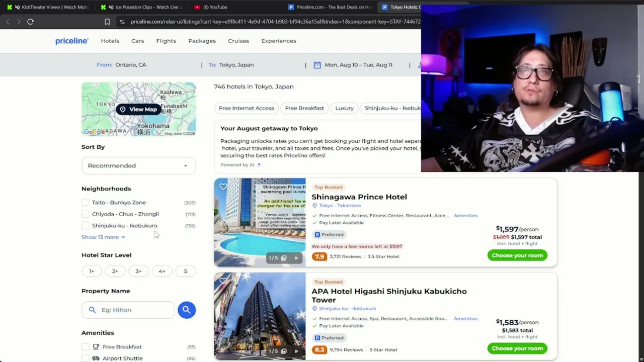This screenshot has width=644, height=362.
Task: Open the Packages navigation menu item
Action: coord(202,41)
